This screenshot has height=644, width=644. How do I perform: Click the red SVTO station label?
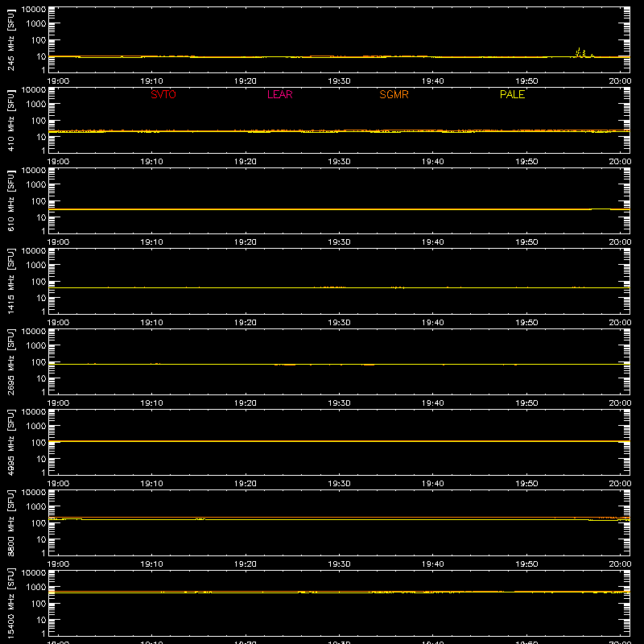[163, 94]
